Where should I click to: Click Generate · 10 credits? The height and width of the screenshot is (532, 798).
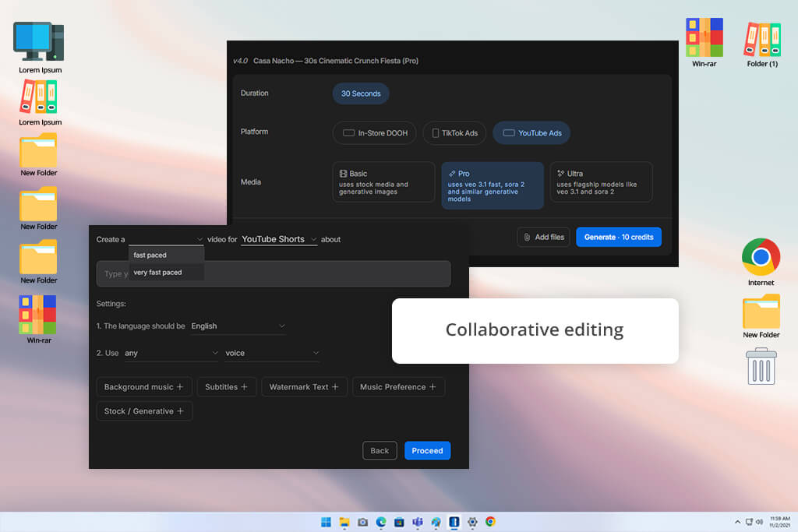point(618,237)
